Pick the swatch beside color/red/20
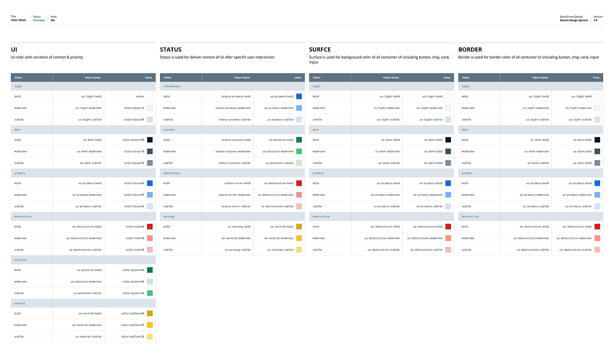Screen dimensions: 614x364 point(150,250)
